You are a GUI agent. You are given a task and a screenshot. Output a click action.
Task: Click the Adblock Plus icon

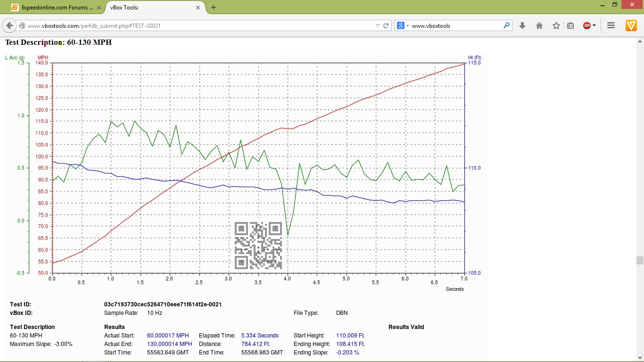pyautogui.click(x=586, y=25)
